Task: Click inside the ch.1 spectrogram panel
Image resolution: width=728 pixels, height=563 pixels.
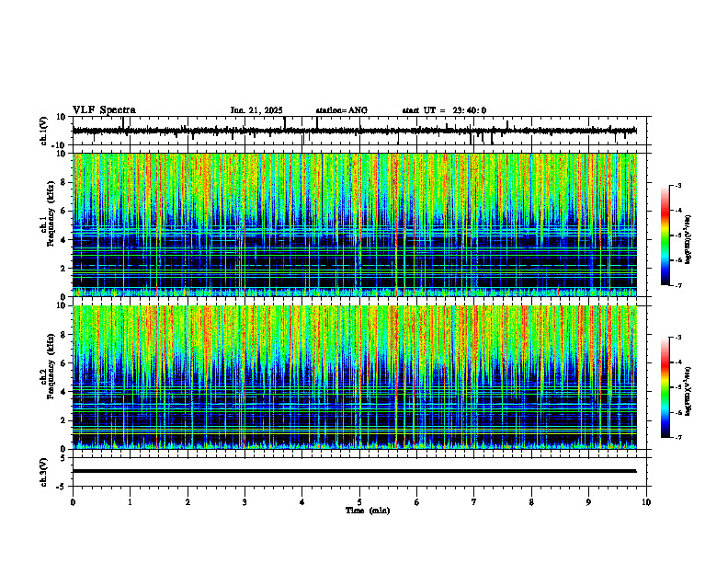Action: point(354,224)
